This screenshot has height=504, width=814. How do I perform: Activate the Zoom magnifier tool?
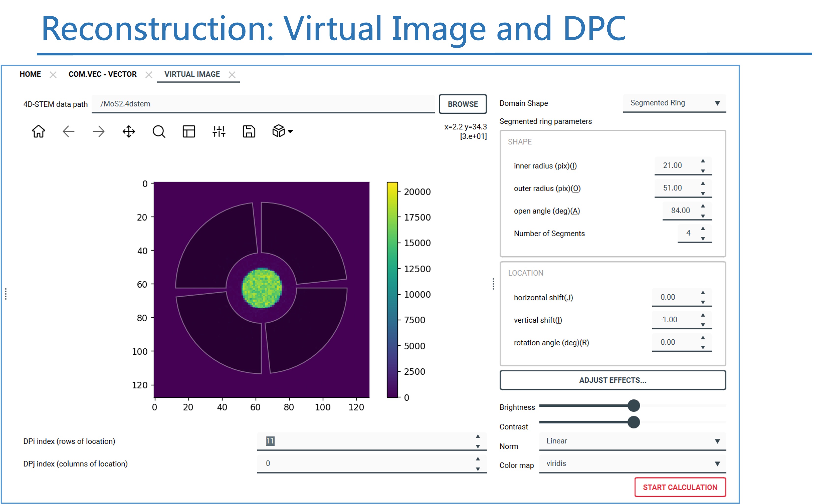159,131
